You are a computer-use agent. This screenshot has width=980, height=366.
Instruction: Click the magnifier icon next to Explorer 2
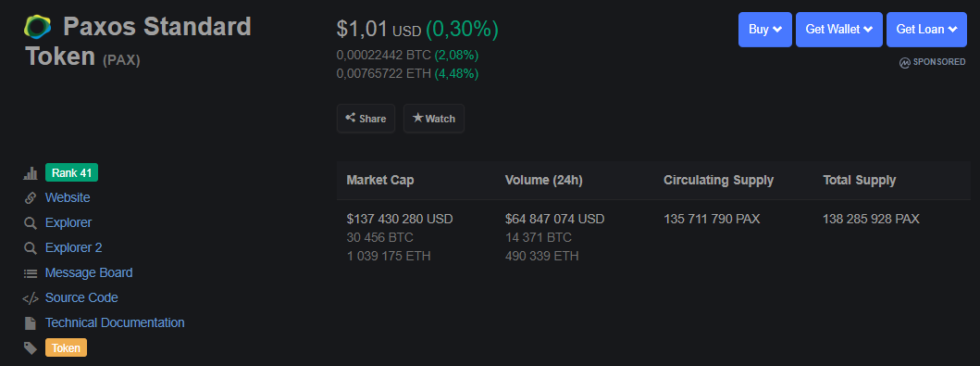[x=30, y=248]
